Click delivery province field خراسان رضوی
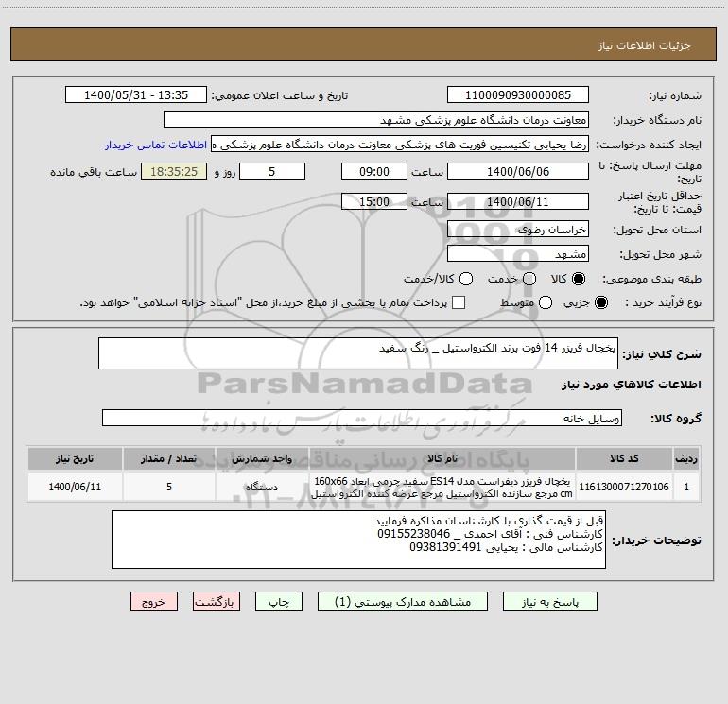Viewport: 728px width, 704px height. pyautogui.click(x=518, y=230)
